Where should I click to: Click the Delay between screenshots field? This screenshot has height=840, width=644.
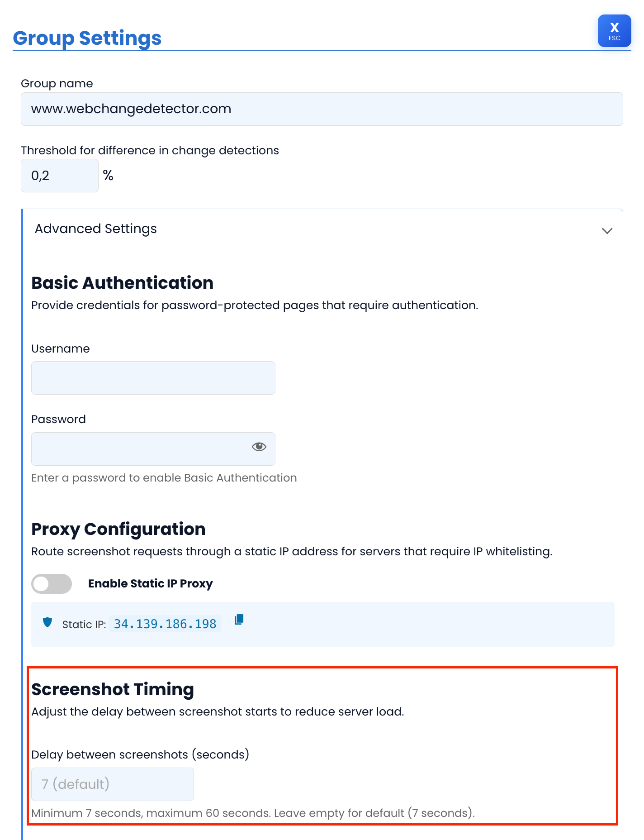coord(112,784)
